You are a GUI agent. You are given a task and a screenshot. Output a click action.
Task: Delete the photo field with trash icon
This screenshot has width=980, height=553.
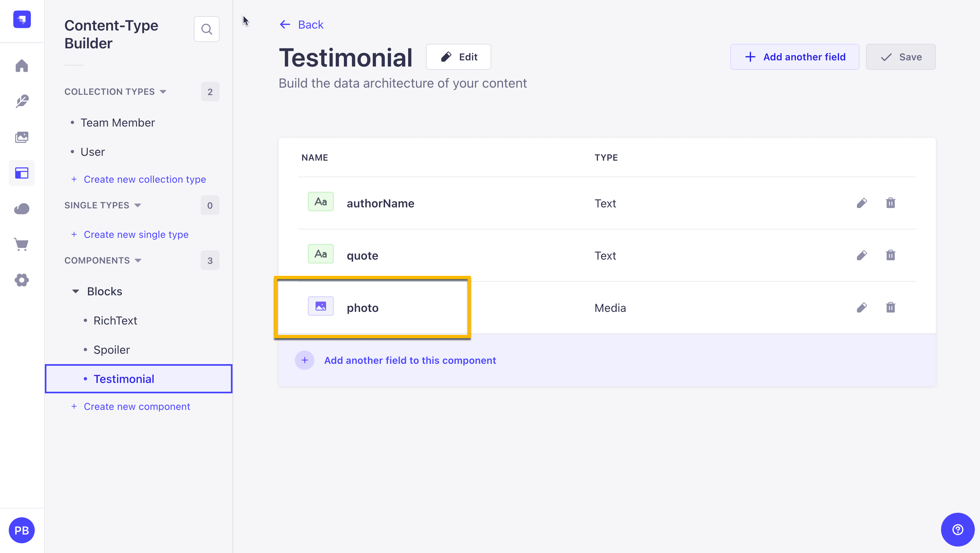point(890,307)
